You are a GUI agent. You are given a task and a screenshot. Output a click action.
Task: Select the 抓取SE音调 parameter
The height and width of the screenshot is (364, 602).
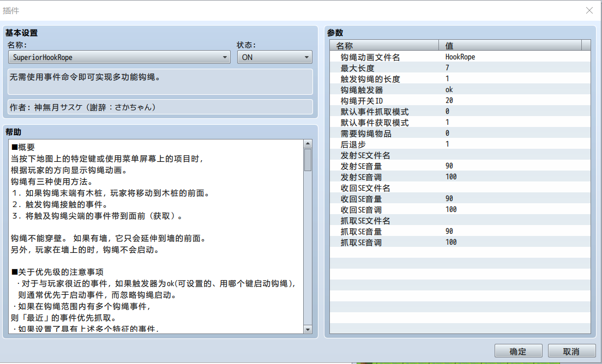coord(460,242)
